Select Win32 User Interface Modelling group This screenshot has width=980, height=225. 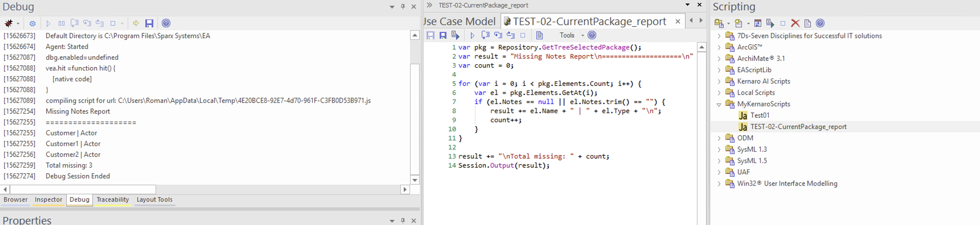787,184
